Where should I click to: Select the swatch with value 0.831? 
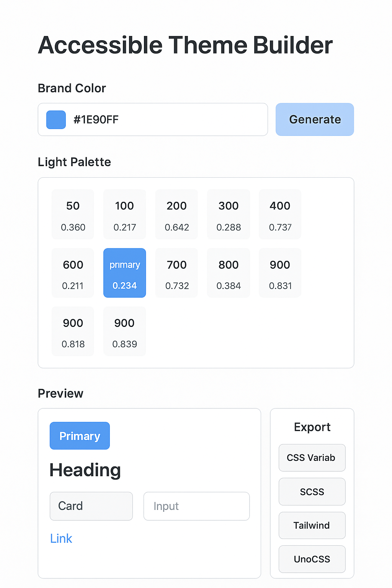pos(280,273)
